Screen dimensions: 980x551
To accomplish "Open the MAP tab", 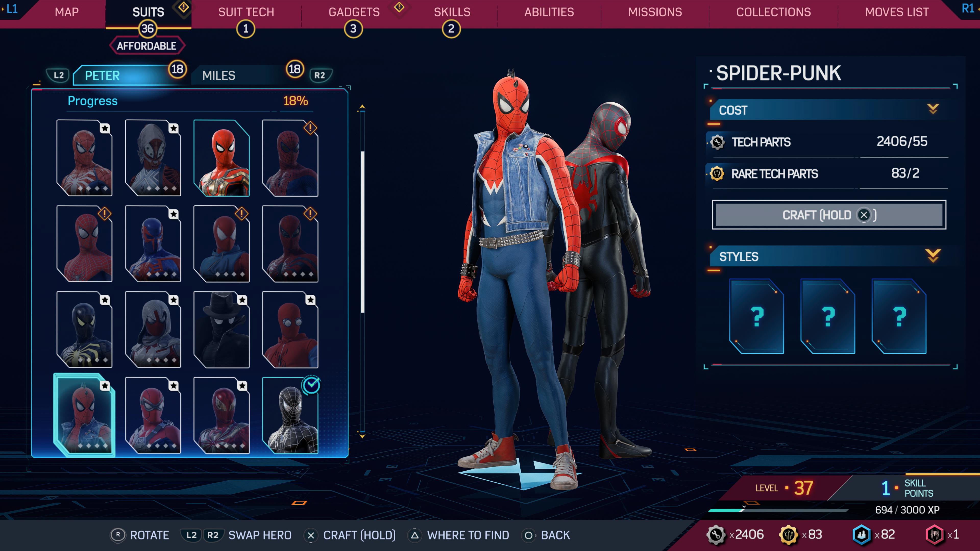I will coord(67,12).
